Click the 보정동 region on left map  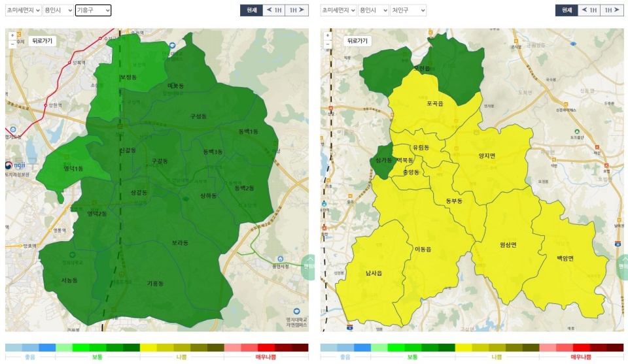click(128, 77)
